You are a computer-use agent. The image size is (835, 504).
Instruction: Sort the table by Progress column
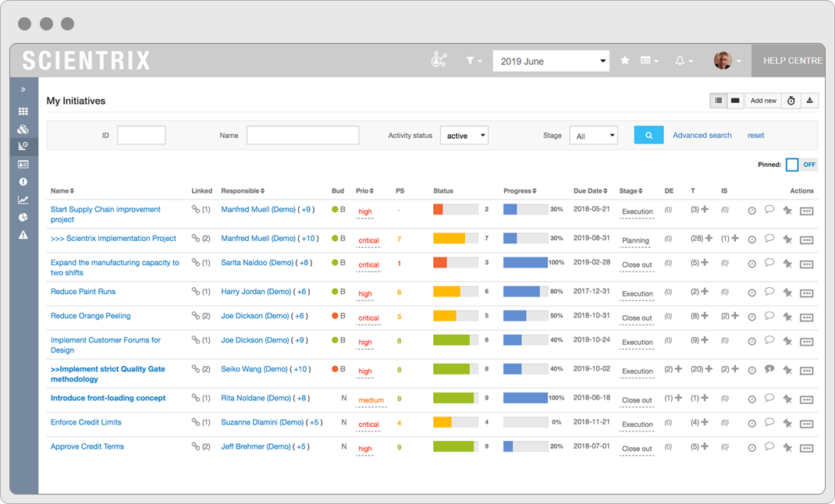520,190
